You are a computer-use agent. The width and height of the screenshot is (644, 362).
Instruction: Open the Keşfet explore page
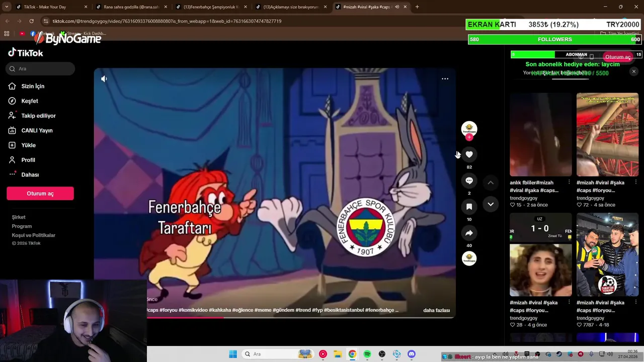pos(30,101)
